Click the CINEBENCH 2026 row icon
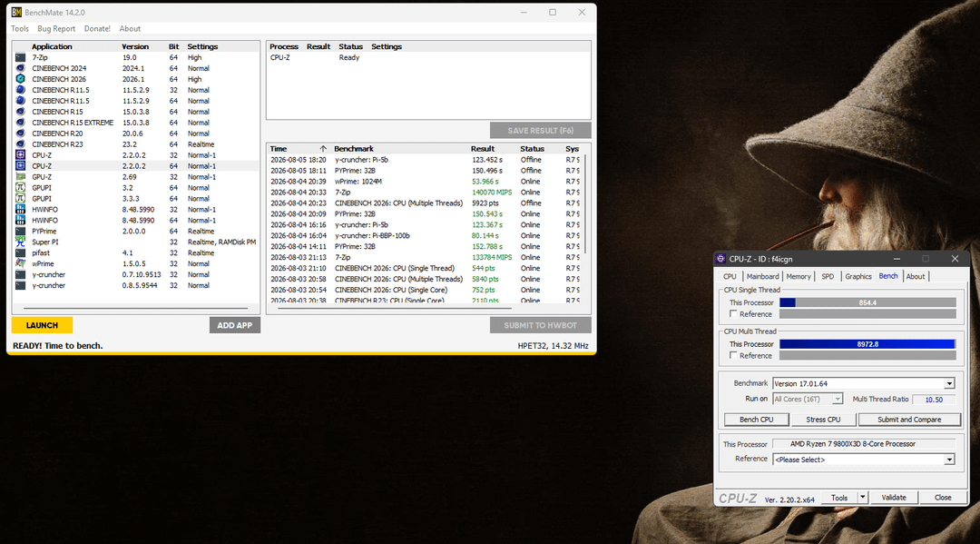Screen dimensions: 980x544 tap(21, 79)
